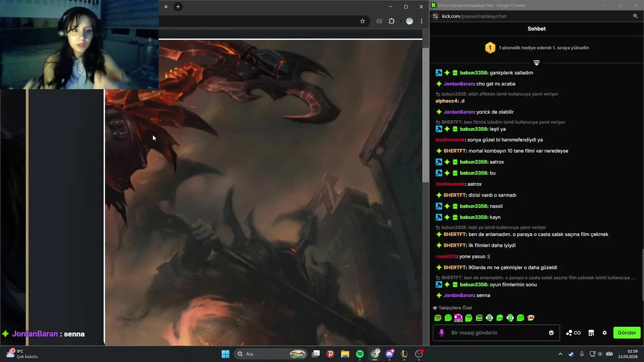Viewport: 644px width, 362px height.
Task: Insert the first heart-eyes green emote
Action: (438, 318)
